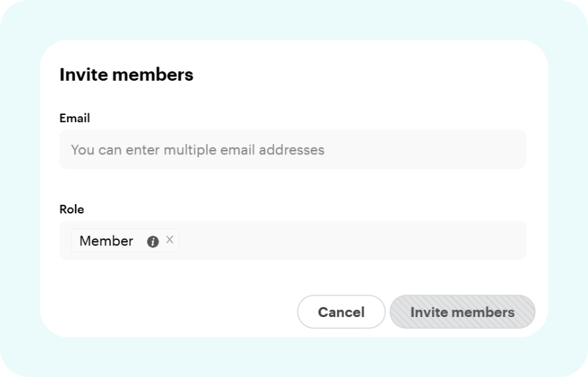Image resolution: width=588 pixels, height=377 pixels.
Task: Click the Invite members dialog heading
Action: pos(126,74)
